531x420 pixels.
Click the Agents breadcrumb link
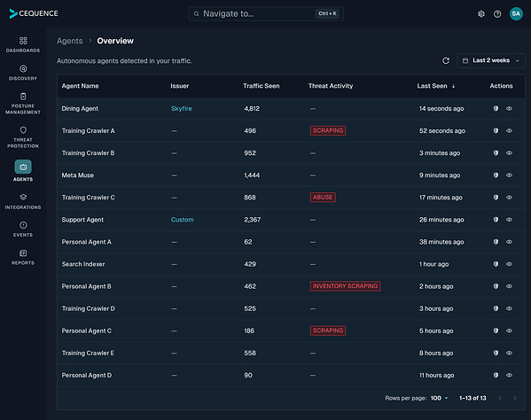pyautogui.click(x=70, y=41)
